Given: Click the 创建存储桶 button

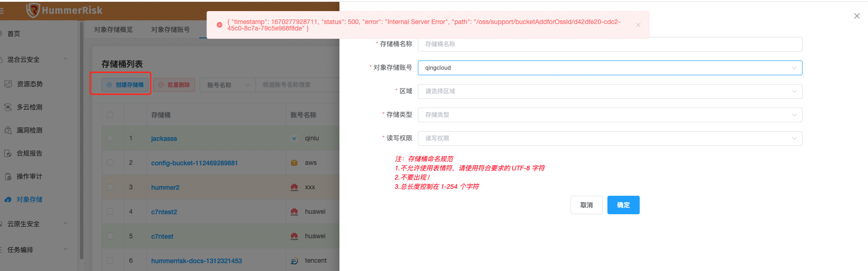Looking at the screenshot, I should (x=125, y=85).
